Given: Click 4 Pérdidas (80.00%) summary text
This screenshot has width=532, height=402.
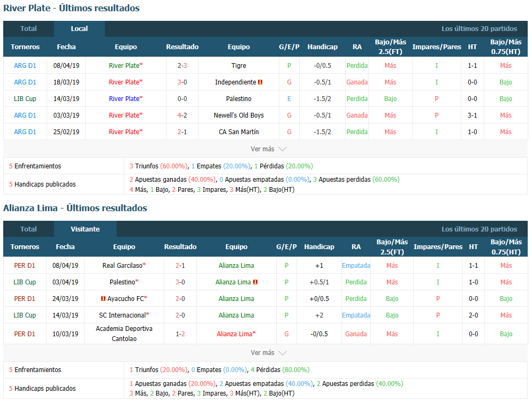Looking at the screenshot, I should click(280, 370).
